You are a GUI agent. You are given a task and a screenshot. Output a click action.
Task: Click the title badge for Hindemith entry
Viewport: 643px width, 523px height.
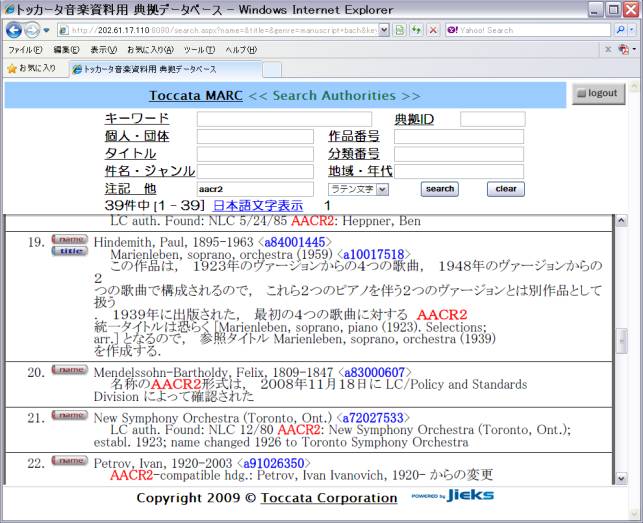pyautogui.click(x=69, y=251)
